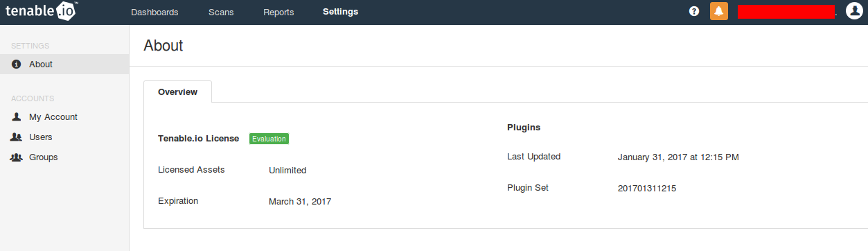Screen dimensions: 868x251
Task: Click the redacted username in header
Action: point(786,12)
